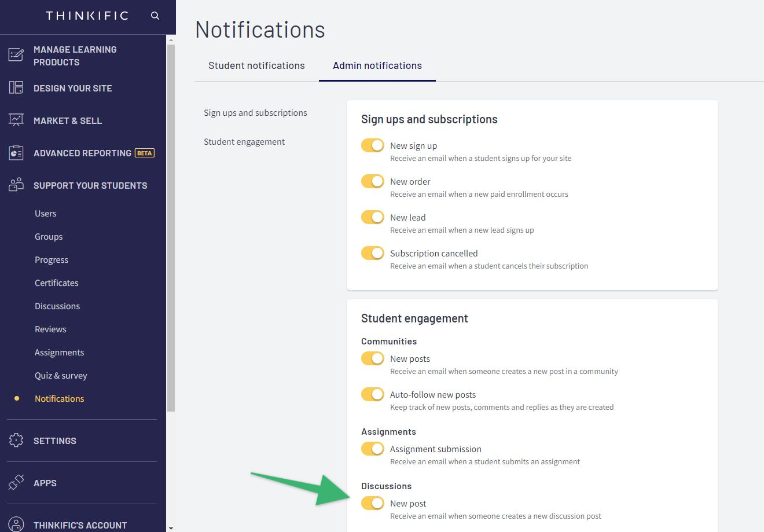Open Progress page
764x532 pixels.
[52, 260]
